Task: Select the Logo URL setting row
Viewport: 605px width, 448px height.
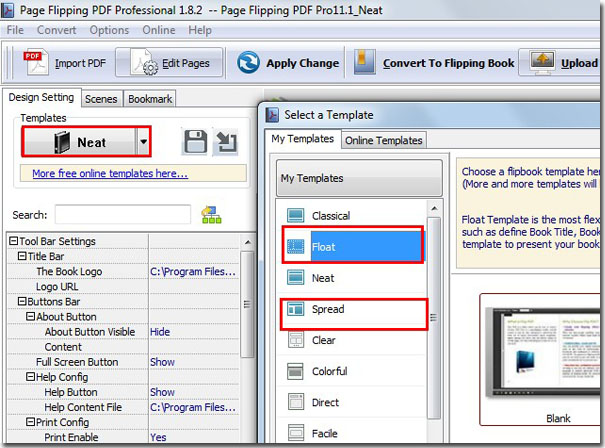Action: pyautogui.click(x=123, y=286)
